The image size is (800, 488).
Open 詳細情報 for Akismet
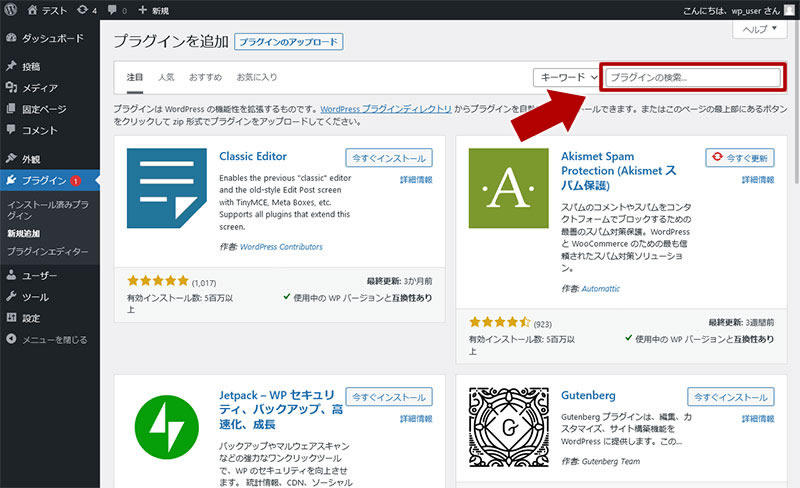[758, 180]
